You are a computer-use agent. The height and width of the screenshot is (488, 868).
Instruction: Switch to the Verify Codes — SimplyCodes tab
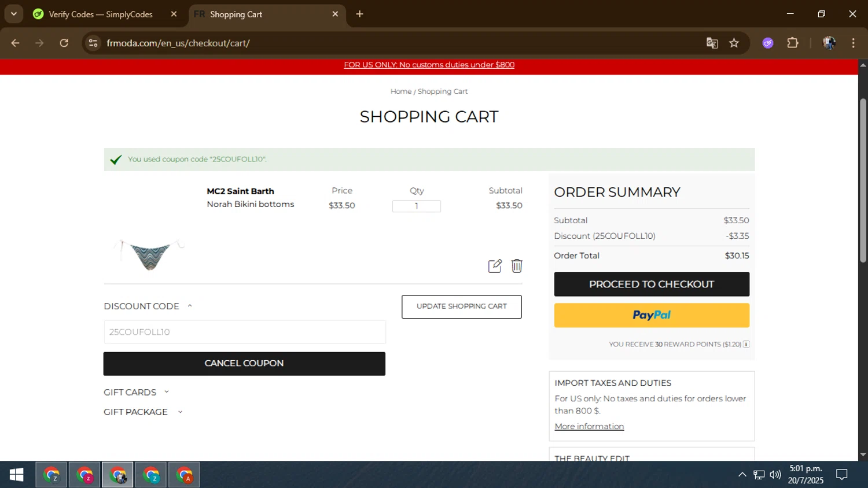101,14
